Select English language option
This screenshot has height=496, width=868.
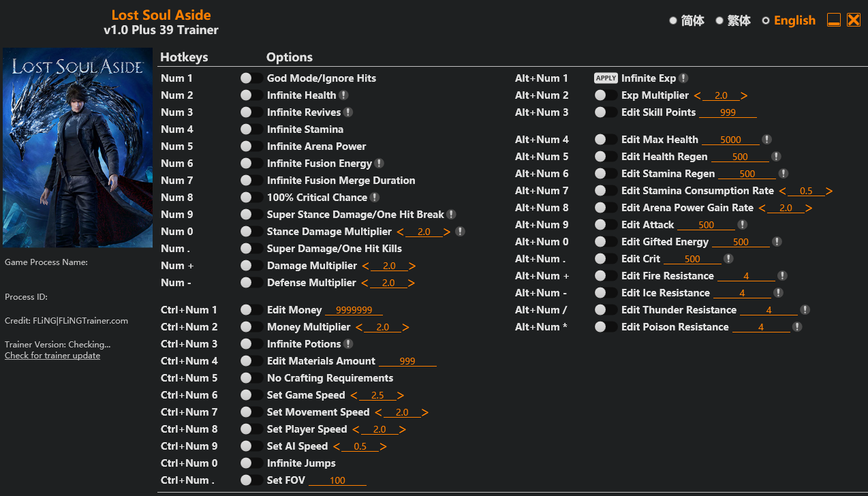(789, 20)
